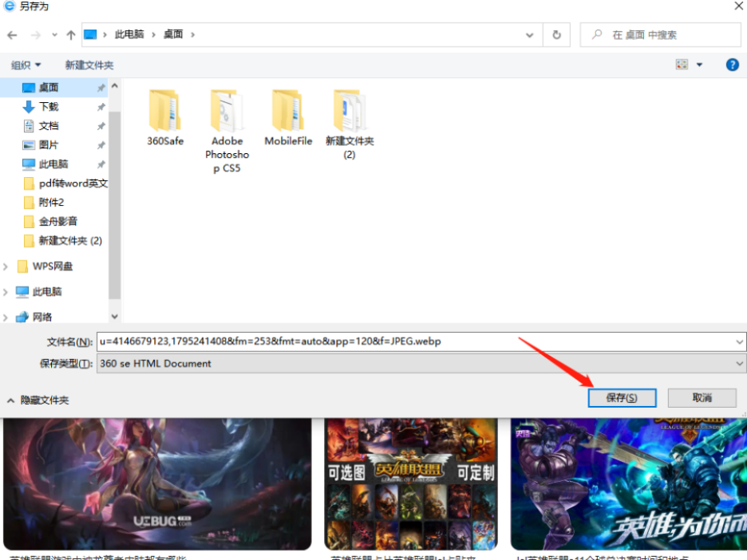Image resolution: width=747 pixels, height=560 pixels.
Task: Open the 文件名 dropdown arrow
Action: (739, 341)
